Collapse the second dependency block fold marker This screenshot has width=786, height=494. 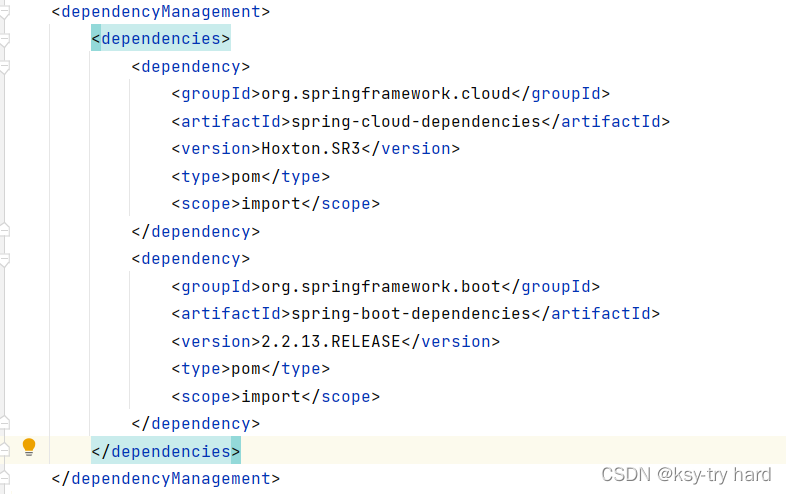[4, 259]
